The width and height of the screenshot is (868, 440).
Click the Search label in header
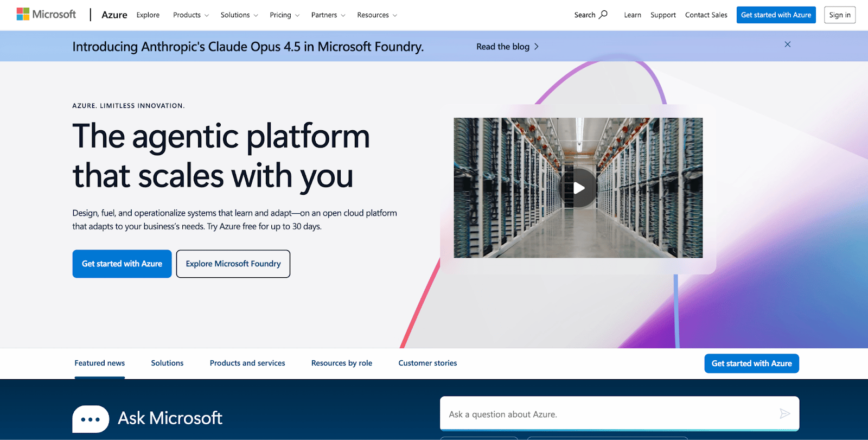click(x=585, y=15)
